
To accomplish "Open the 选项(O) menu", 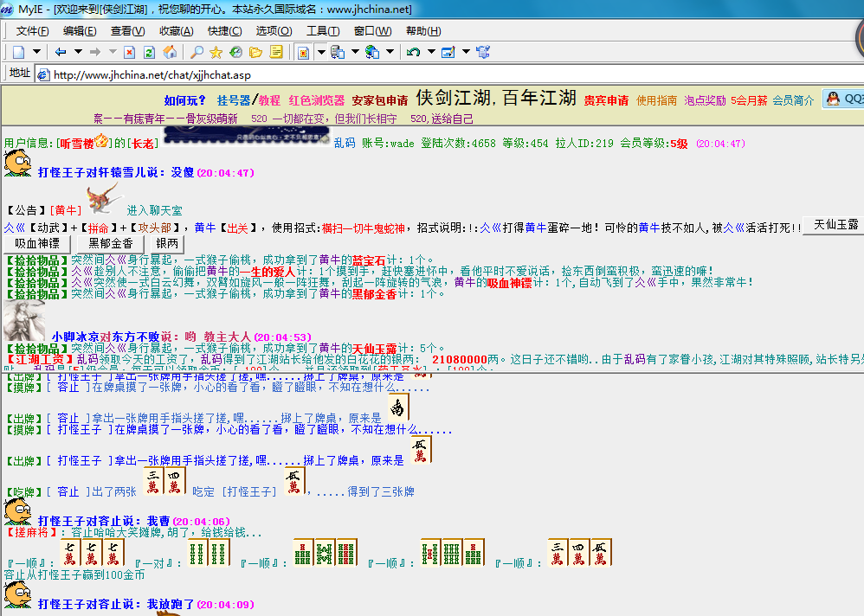I will [274, 31].
